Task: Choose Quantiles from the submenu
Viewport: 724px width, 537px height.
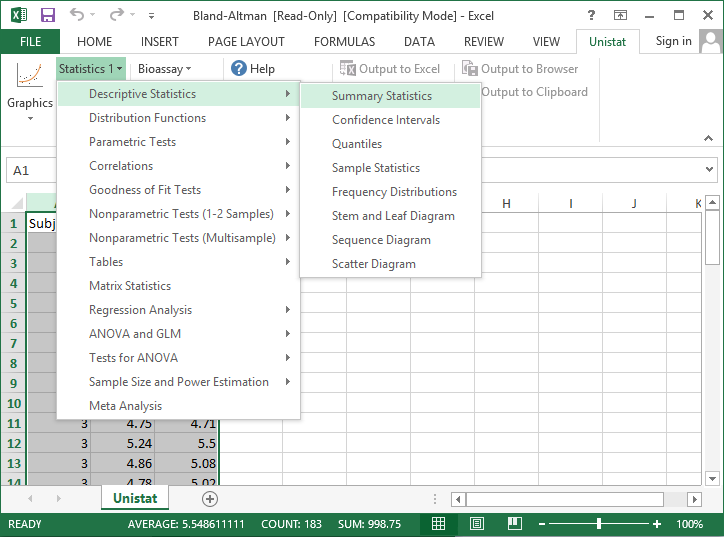Action: [390, 144]
